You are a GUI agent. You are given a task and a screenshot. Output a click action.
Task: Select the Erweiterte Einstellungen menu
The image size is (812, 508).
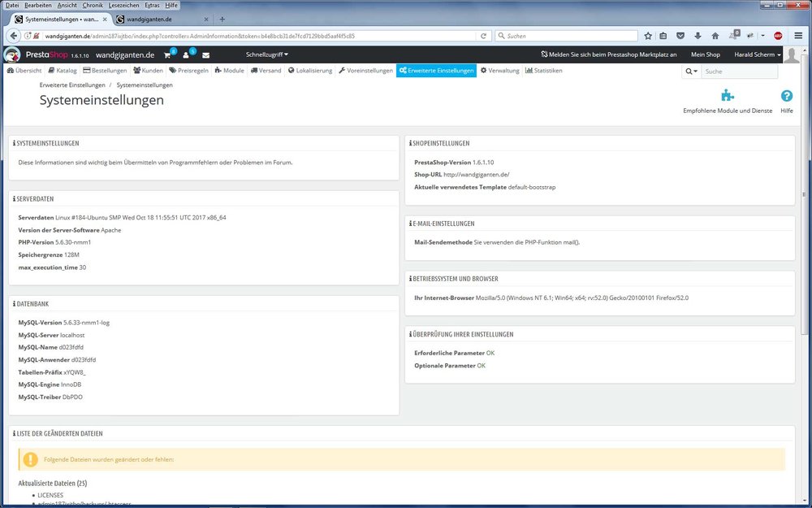click(x=436, y=71)
